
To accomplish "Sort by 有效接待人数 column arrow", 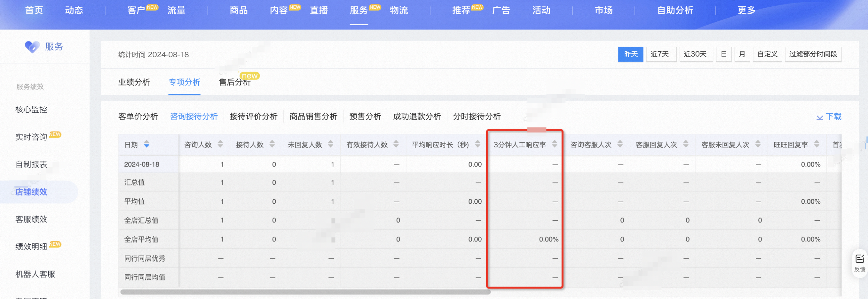I will pos(396,144).
